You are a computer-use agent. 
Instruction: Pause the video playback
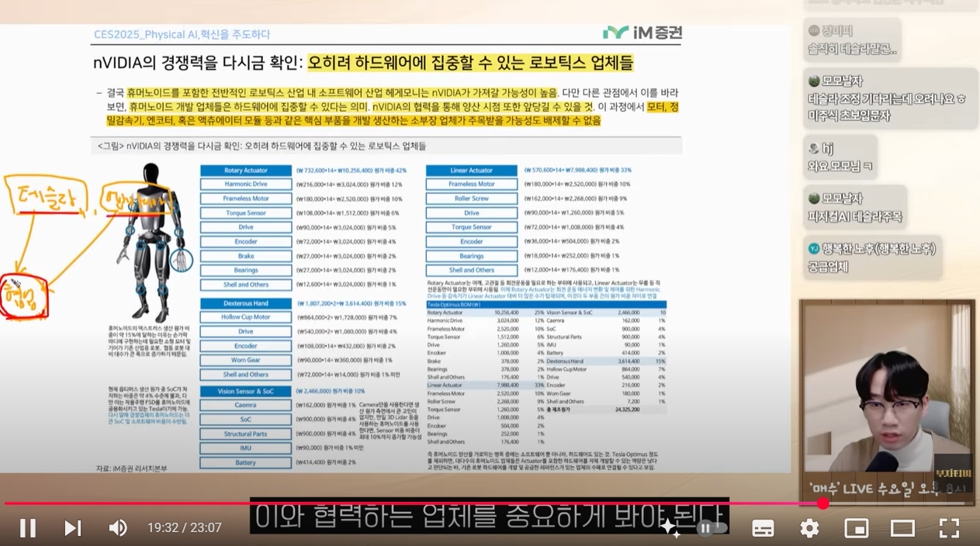coord(28,528)
